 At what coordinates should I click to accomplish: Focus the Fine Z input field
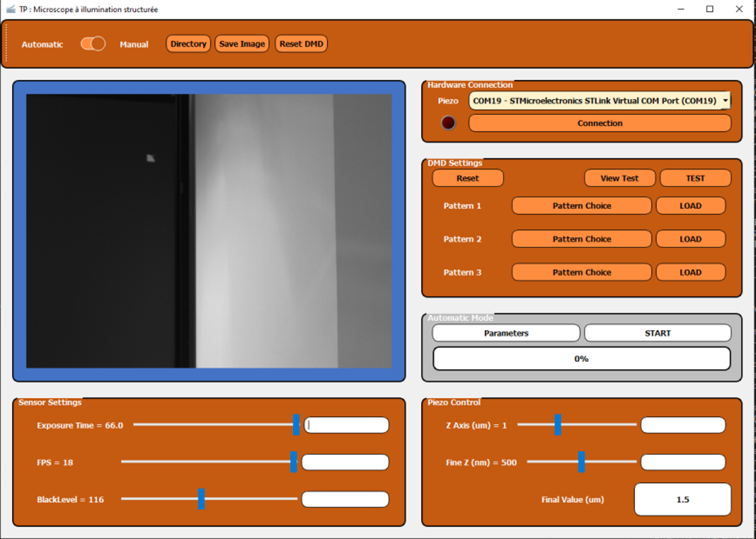[x=683, y=462]
